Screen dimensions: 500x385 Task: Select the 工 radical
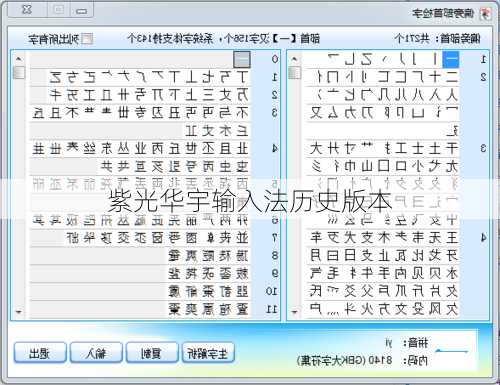tap(401, 148)
